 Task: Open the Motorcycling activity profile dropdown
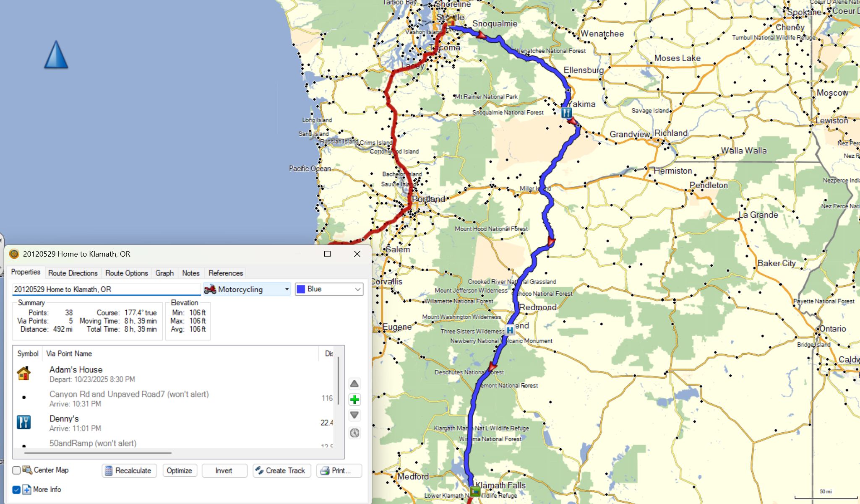(247, 289)
